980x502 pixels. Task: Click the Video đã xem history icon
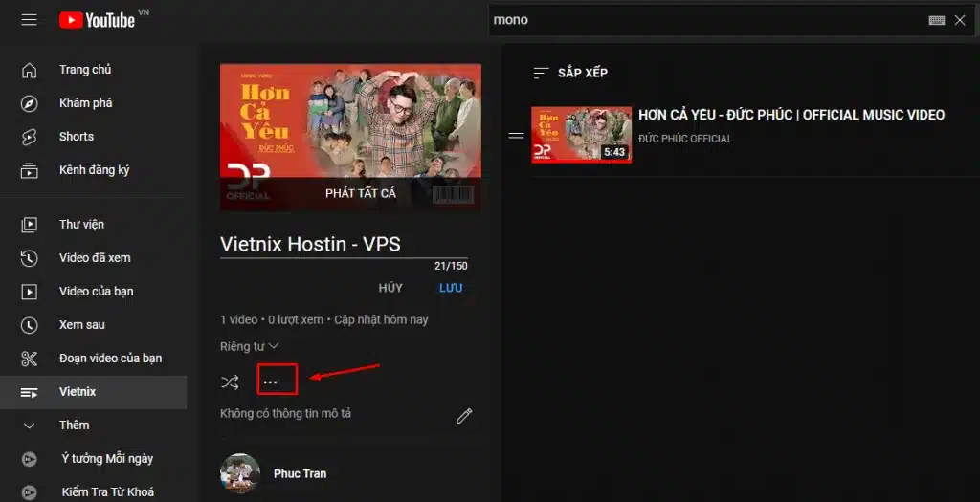pos(29,258)
